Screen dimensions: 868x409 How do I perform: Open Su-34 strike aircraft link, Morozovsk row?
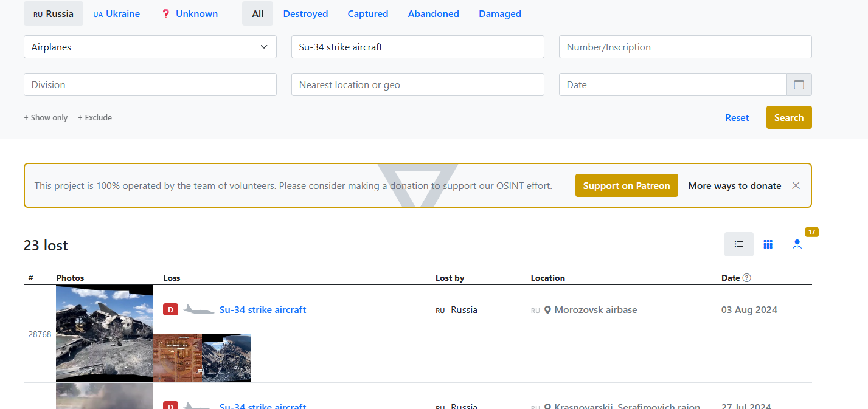(x=263, y=310)
